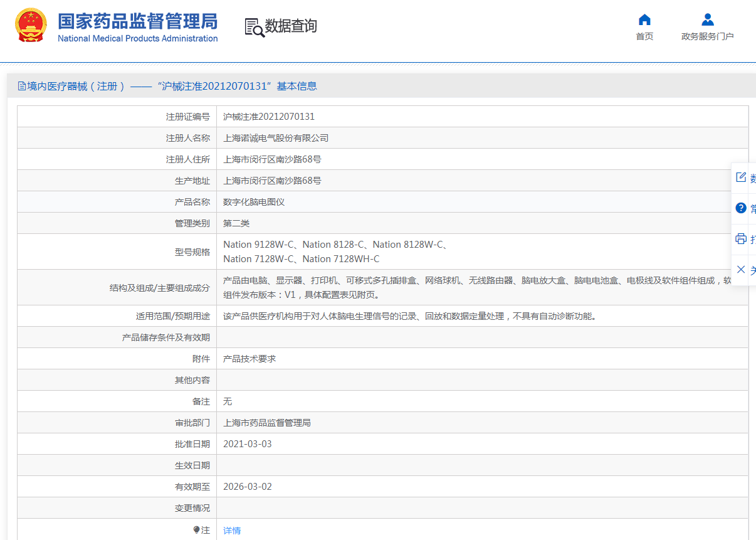Image resolution: width=756 pixels, height=540 pixels.
Task: Click the 管理类别 label cell
Action: (117, 223)
